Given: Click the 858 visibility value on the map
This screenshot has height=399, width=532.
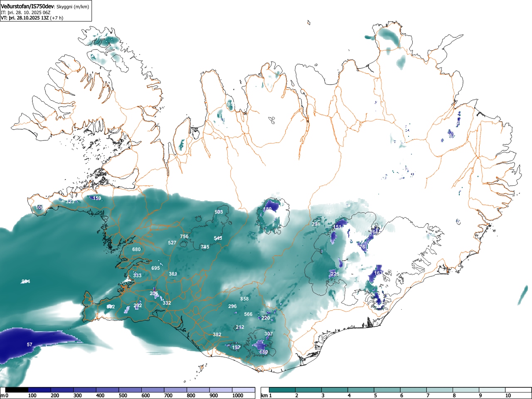Looking at the screenshot, I should [244, 299].
